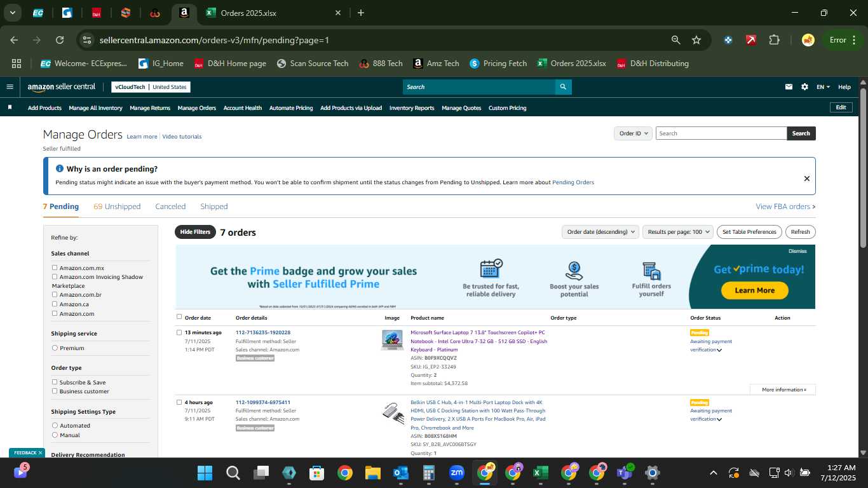868x488 pixels.
Task: Check Subscribe & Save order type
Action: pos(55,383)
